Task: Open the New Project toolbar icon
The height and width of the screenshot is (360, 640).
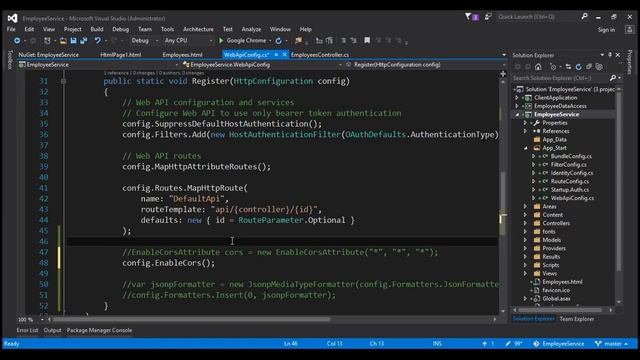Action: click(x=47, y=40)
